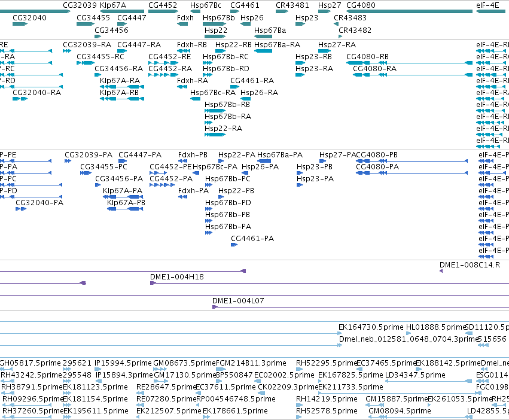Click the CG4447-PA protein label
509x420 pixels.
point(140,154)
